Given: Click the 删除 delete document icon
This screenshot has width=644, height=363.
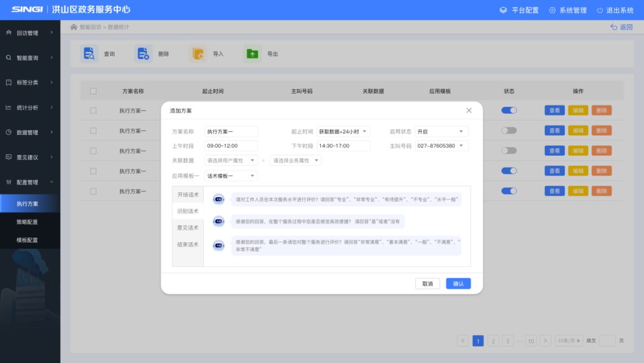Looking at the screenshot, I should point(143,54).
